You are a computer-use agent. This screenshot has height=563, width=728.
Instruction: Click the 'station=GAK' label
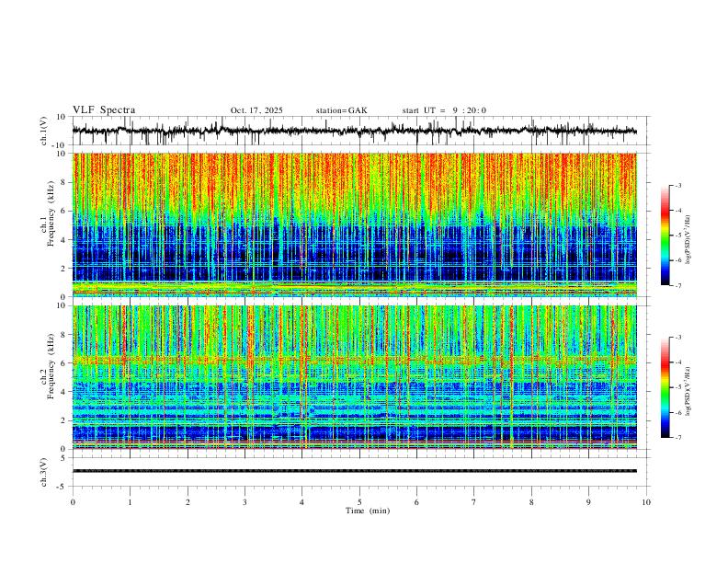[x=341, y=110]
